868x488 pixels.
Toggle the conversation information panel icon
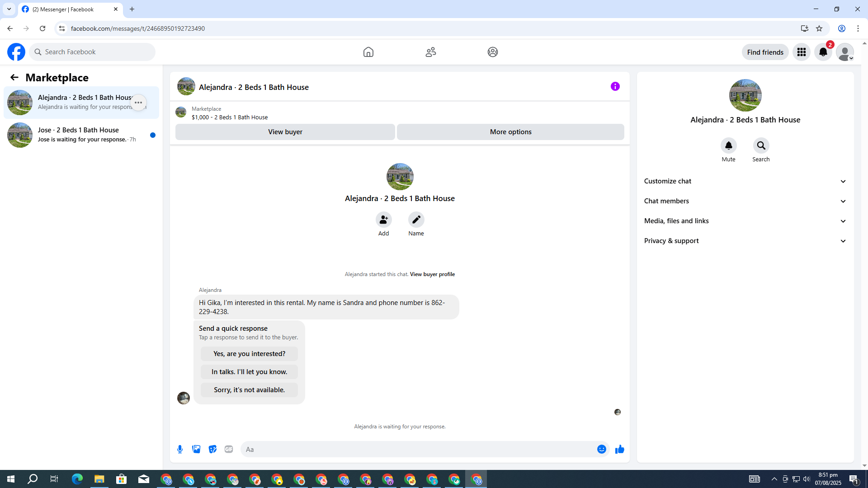(615, 86)
